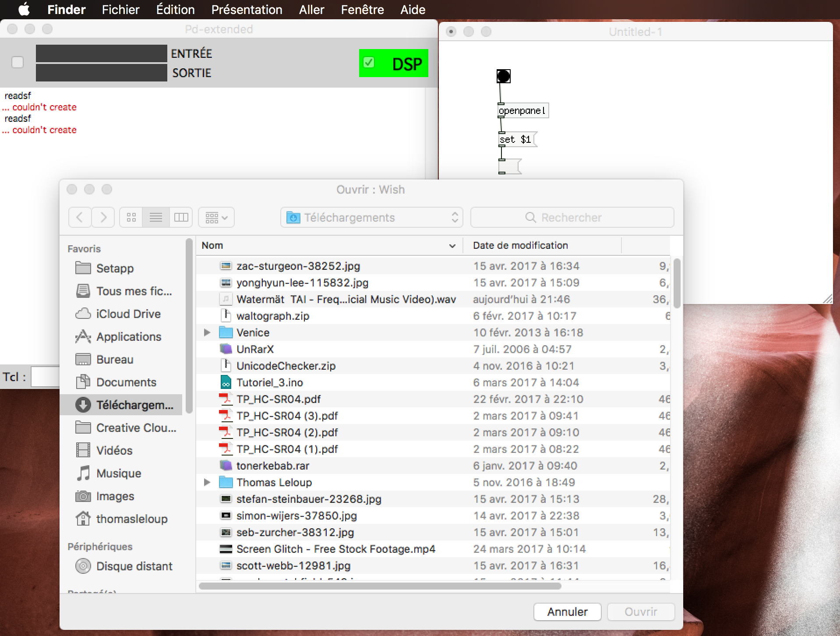The height and width of the screenshot is (636, 840).
Task: Click the back navigation arrow
Action: pos(80,217)
